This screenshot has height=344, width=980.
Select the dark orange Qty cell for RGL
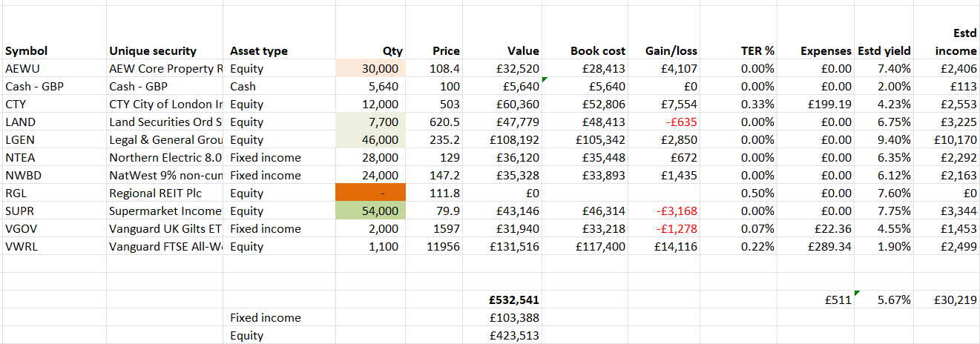click(370, 193)
